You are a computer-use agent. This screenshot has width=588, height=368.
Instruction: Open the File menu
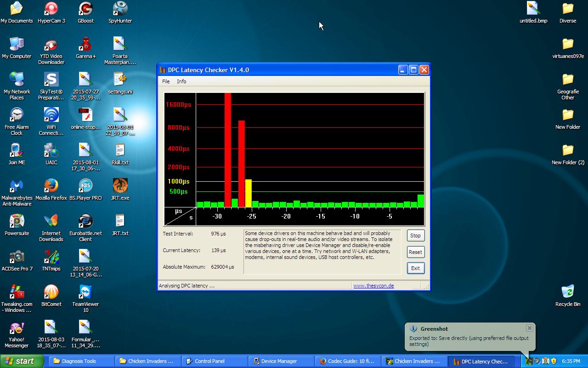[166, 81]
